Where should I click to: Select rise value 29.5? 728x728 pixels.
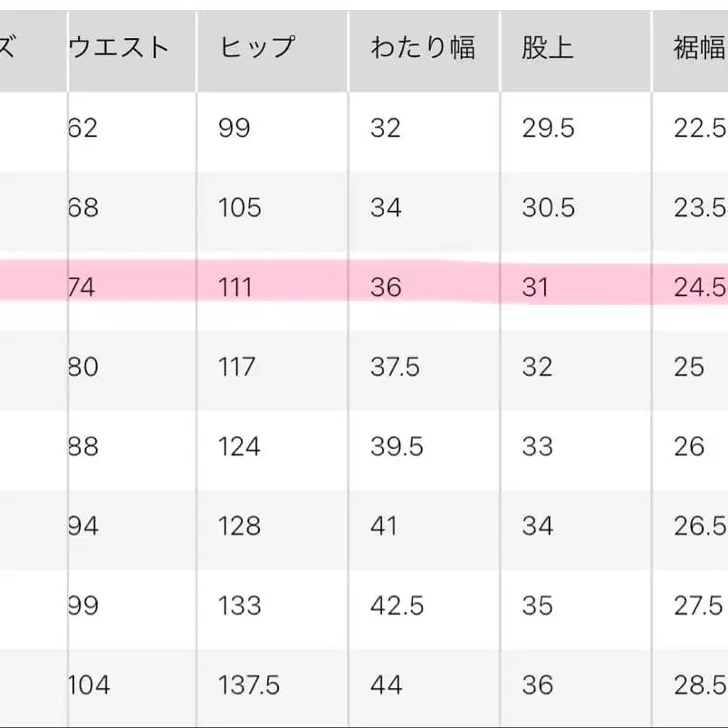coord(548,129)
